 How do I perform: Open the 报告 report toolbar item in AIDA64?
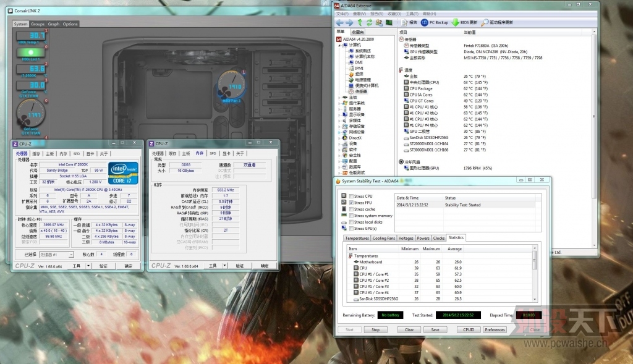tap(409, 23)
